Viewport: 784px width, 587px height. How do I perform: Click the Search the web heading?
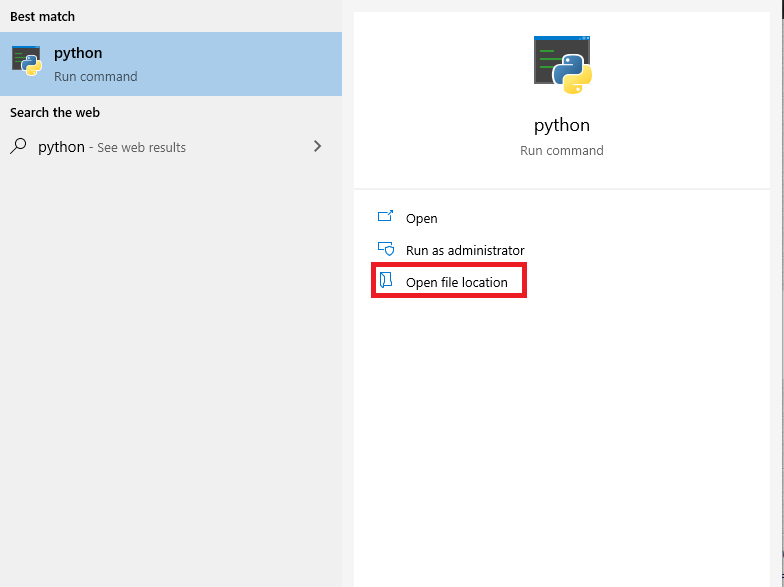[55, 112]
